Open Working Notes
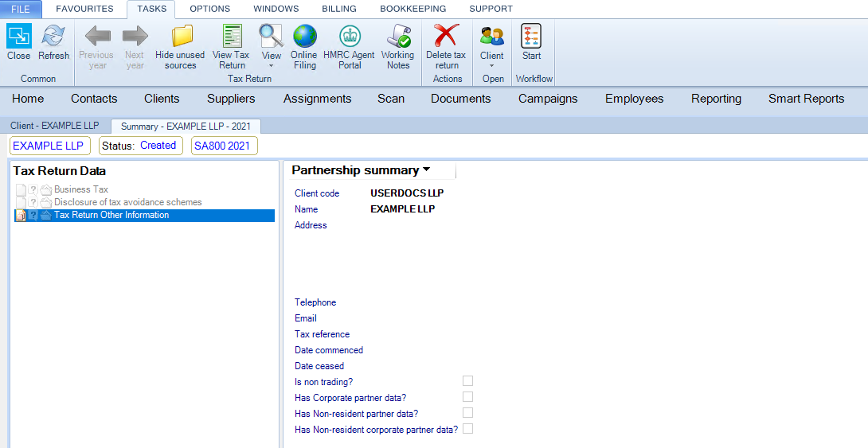Screen dimensions: 868x448 (397, 46)
